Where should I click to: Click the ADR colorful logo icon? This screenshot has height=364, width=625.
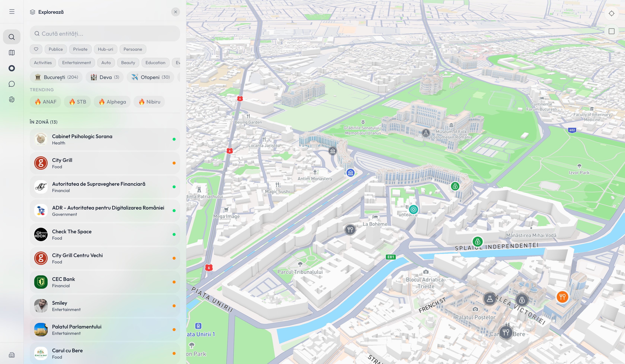pos(41,210)
